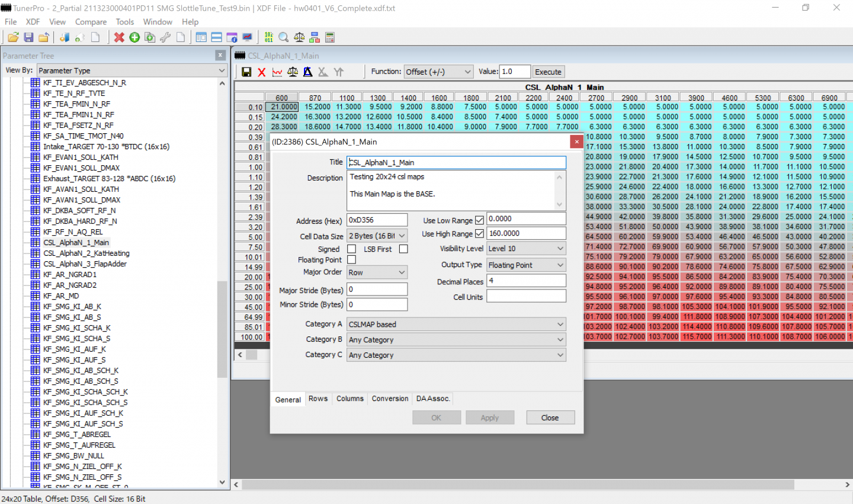Open the magnifying glass search tool
Viewport: 853px width, 504px height.
pyautogui.click(x=284, y=37)
